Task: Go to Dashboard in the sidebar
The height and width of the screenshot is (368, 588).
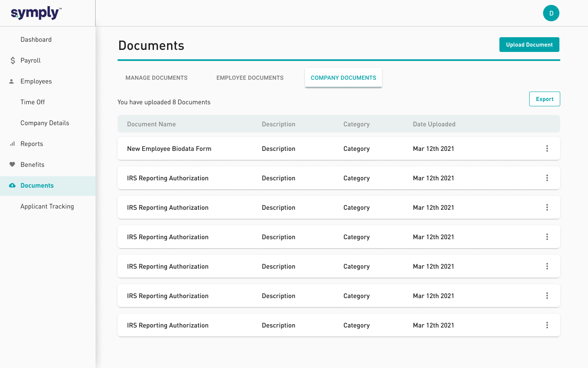Action: [x=36, y=40]
